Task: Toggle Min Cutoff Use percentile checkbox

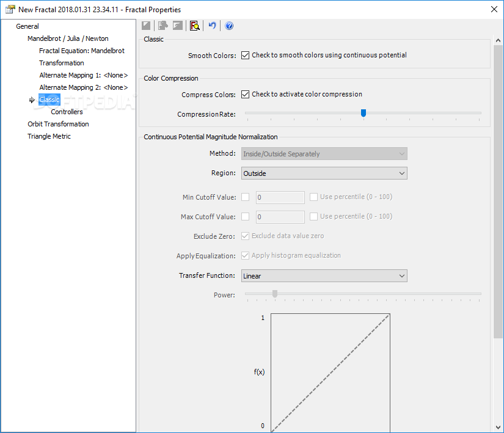Action: [x=314, y=197]
